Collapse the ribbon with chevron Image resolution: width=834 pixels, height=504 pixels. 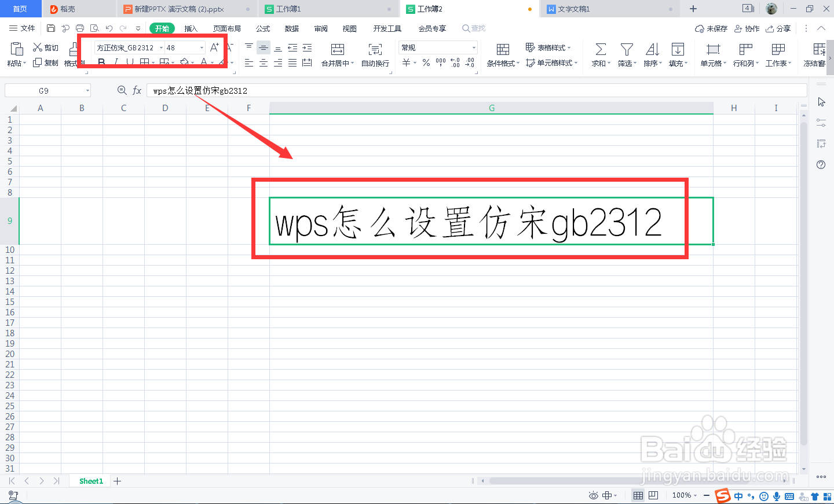pyautogui.click(x=821, y=28)
